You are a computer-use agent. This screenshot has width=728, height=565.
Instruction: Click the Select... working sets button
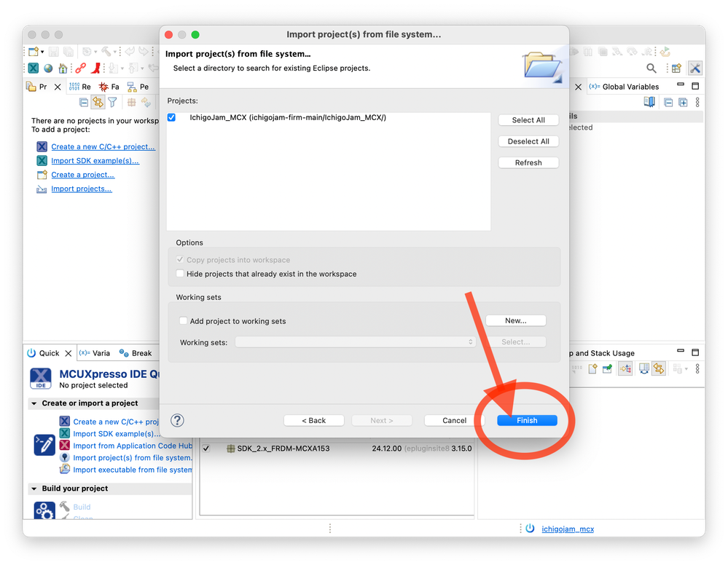[516, 342]
